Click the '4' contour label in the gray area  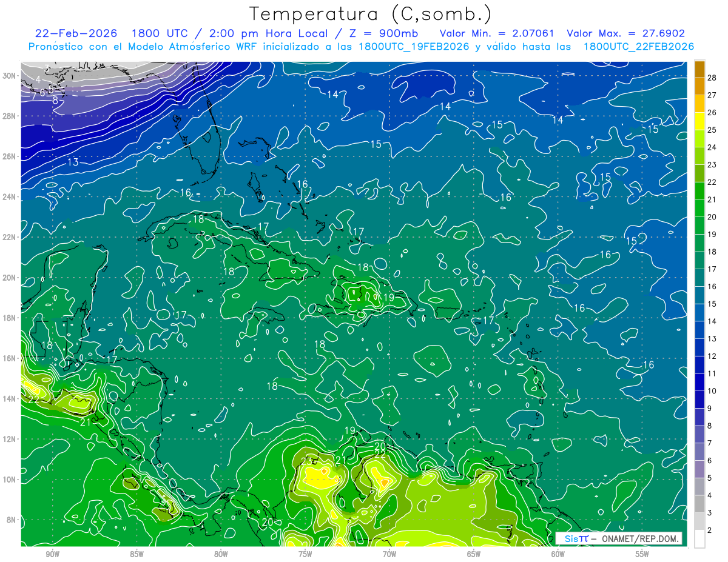[38, 80]
